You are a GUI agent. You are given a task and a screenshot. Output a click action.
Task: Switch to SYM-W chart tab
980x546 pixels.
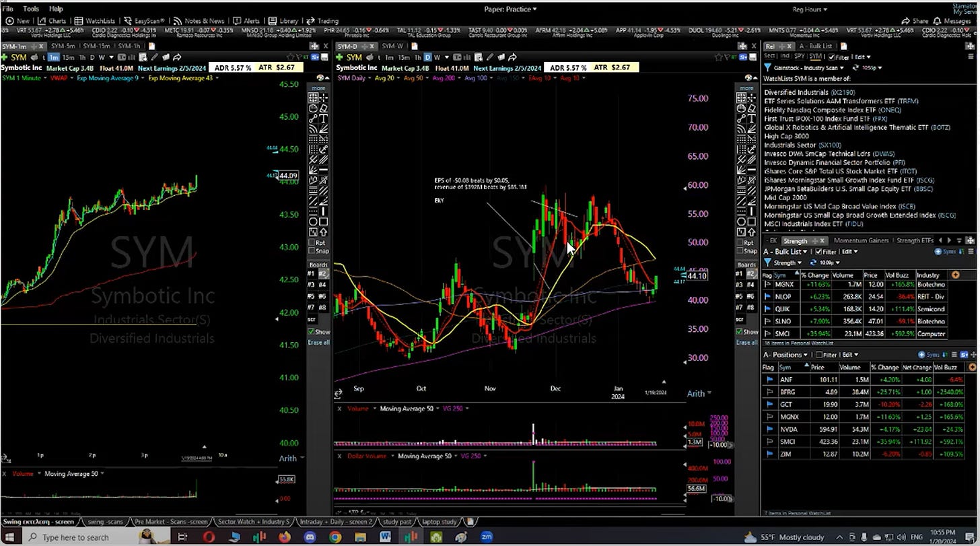(392, 46)
